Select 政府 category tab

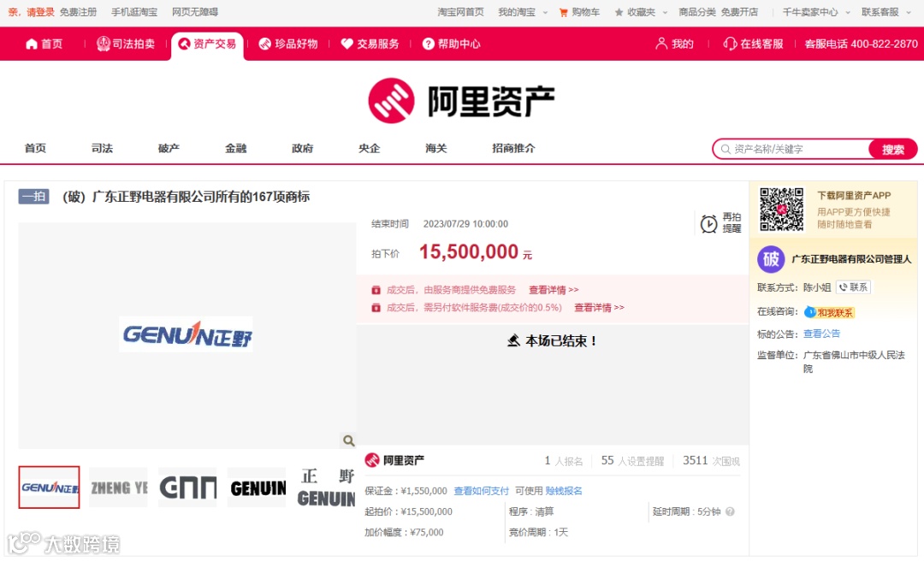click(x=302, y=149)
